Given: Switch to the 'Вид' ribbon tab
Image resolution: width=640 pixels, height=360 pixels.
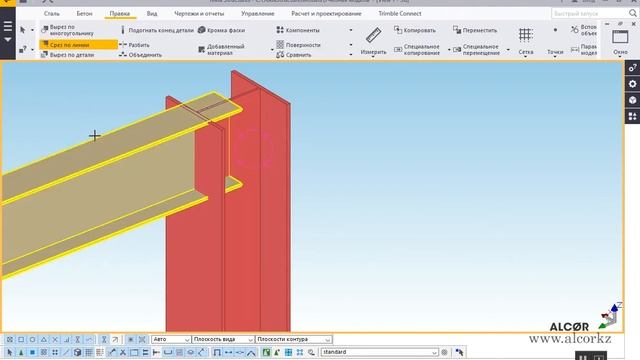Looking at the screenshot, I should (x=152, y=13).
